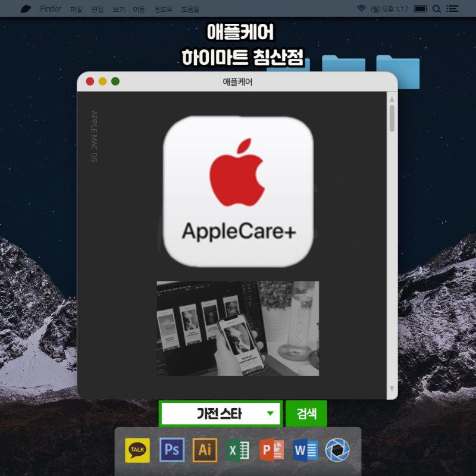Click the leaf logo in menu bar
This screenshot has height=476, width=476.
26,9
